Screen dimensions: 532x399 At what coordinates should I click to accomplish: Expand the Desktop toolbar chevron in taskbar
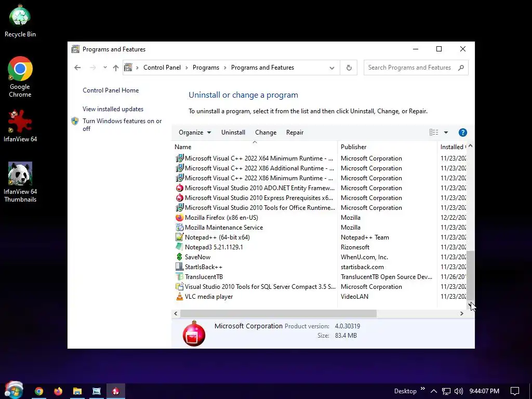tap(423, 389)
